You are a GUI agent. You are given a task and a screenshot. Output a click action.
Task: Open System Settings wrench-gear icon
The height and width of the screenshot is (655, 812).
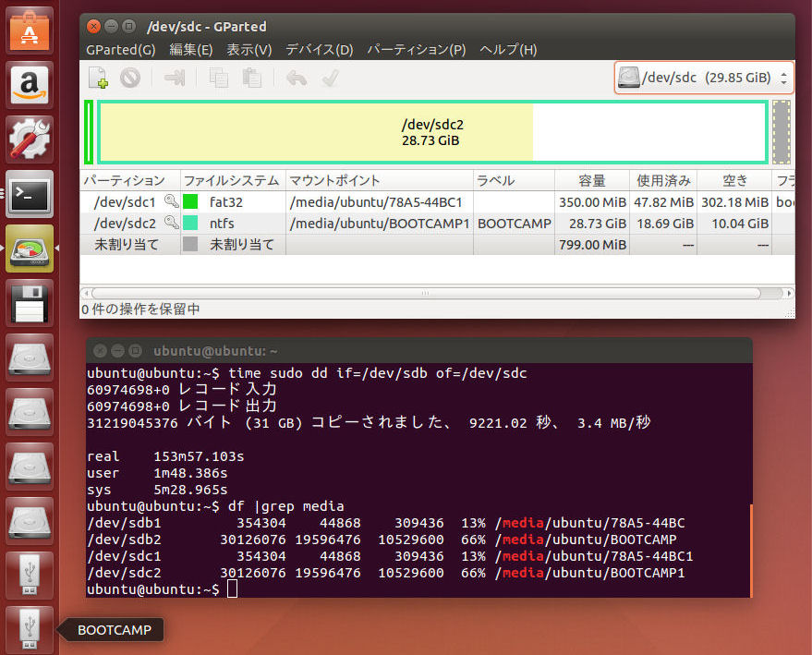tap(30, 139)
